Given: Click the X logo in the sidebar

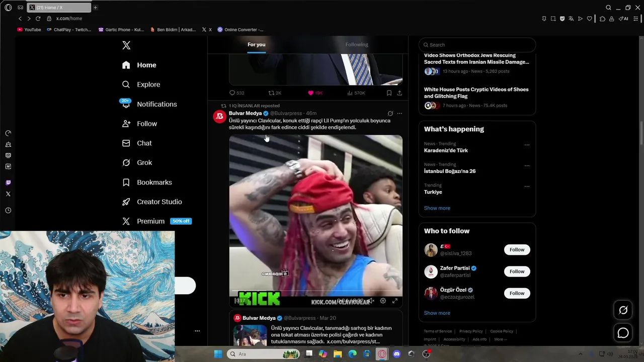Looking at the screenshot, I should 126,45.
